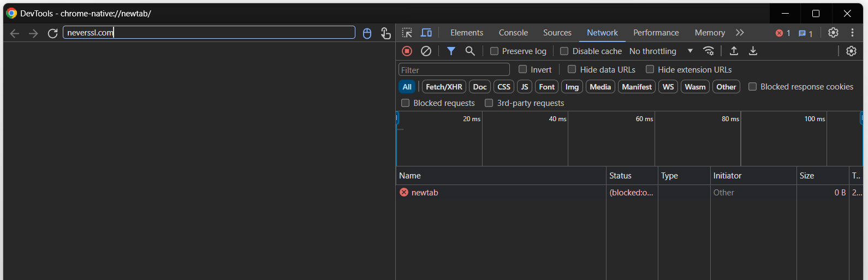
Task: Switch to the Console tab
Action: [513, 33]
